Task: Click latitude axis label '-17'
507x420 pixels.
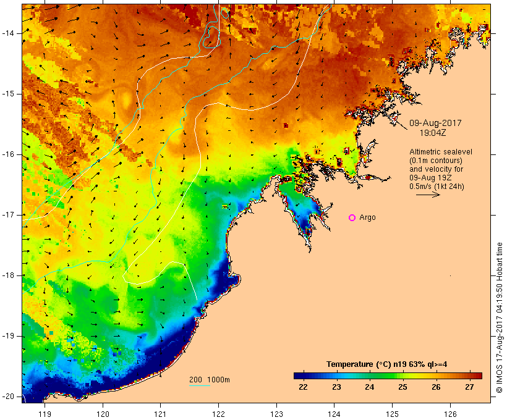Action: point(7,215)
